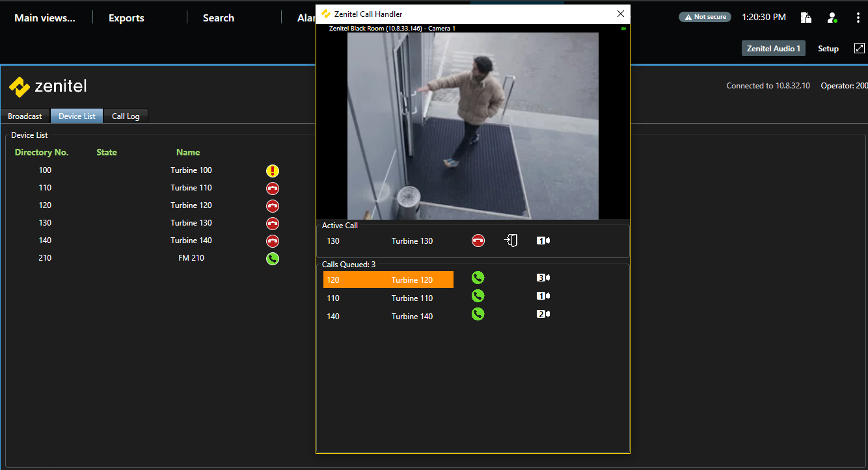The height and width of the screenshot is (470, 868).
Task: Answer the queued Turbine 120 call
Action: (x=478, y=278)
